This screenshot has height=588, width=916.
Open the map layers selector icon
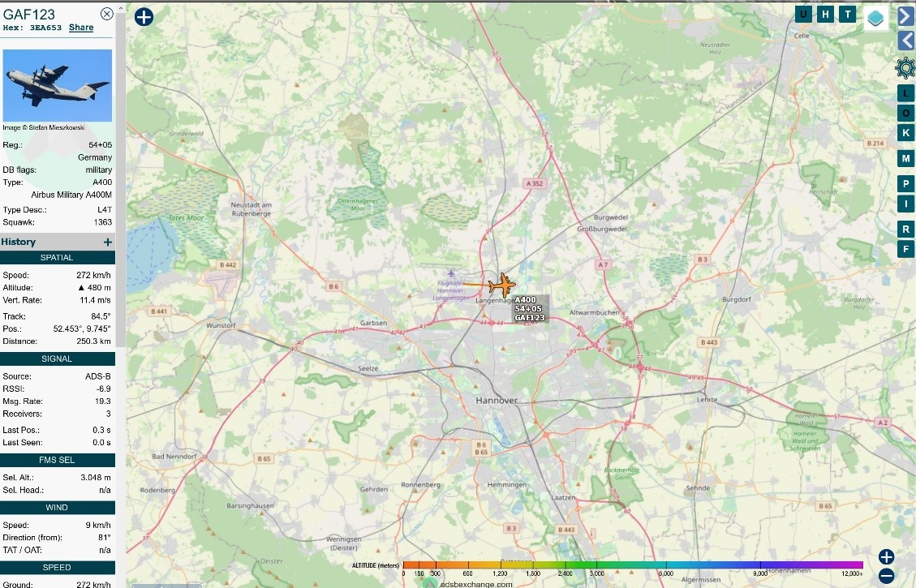(875, 18)
